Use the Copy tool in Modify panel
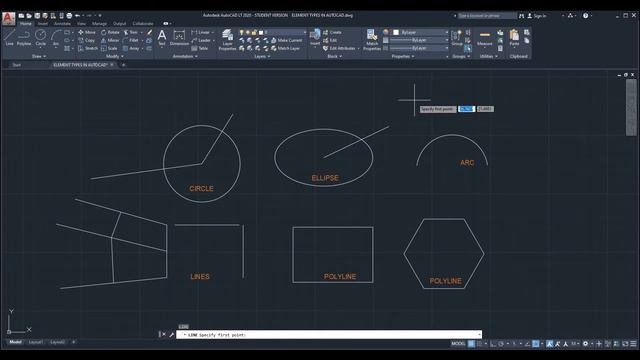The width and height of the screenshot is (640, 360). [86, 40]
